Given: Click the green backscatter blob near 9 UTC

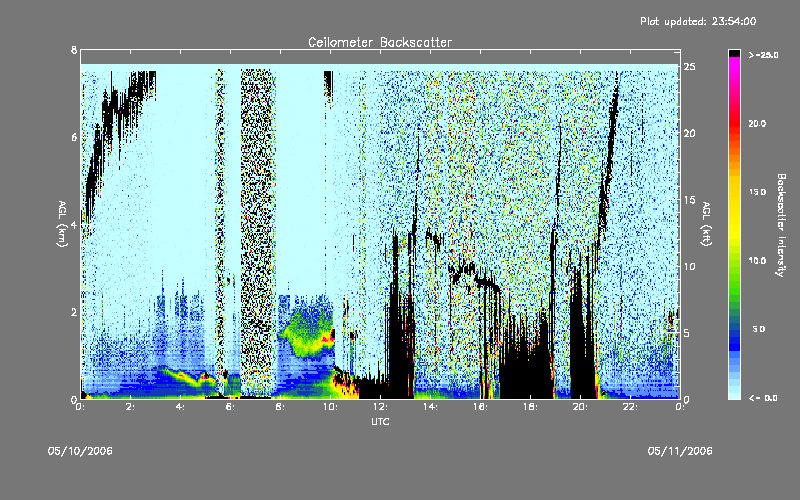Looking at the screenshot, I should point(309,332).
